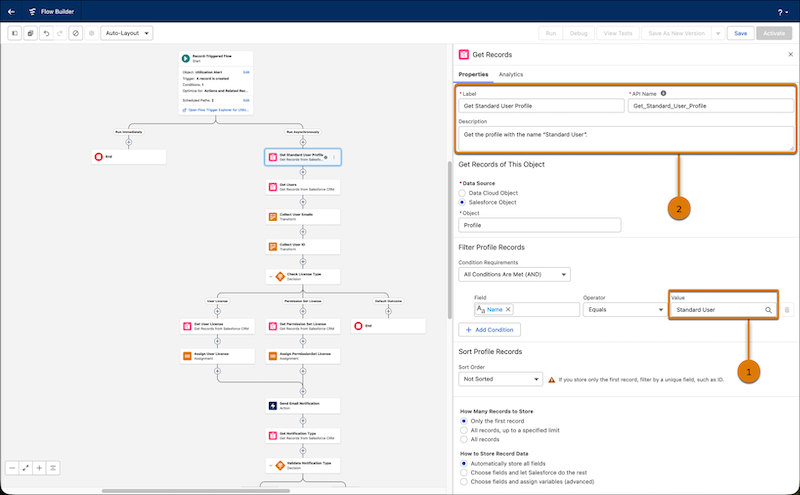This screenshot has width=800, height=495.
Task: Select Get Notification Type element
Action: (x=303, y=436)
